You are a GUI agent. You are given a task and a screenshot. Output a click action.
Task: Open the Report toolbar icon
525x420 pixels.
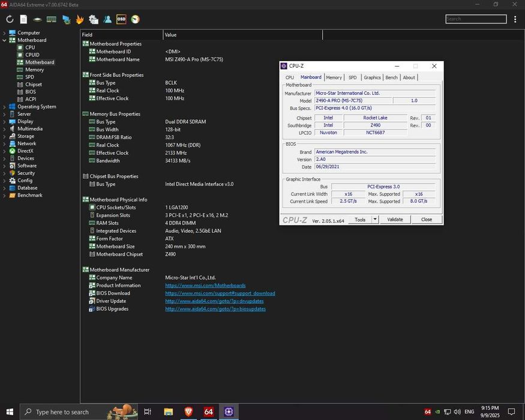(23, 19)
